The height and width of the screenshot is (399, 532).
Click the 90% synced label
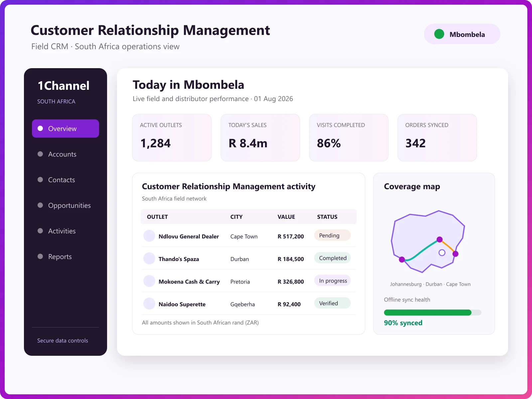403,323
